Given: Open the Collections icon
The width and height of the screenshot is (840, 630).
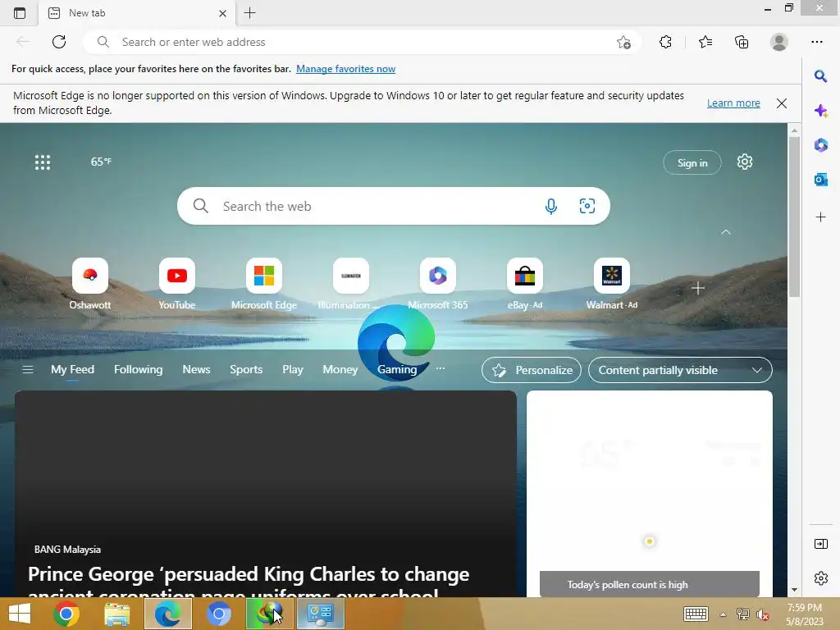Looking at the screenshot, I should [x=742, y=42].
